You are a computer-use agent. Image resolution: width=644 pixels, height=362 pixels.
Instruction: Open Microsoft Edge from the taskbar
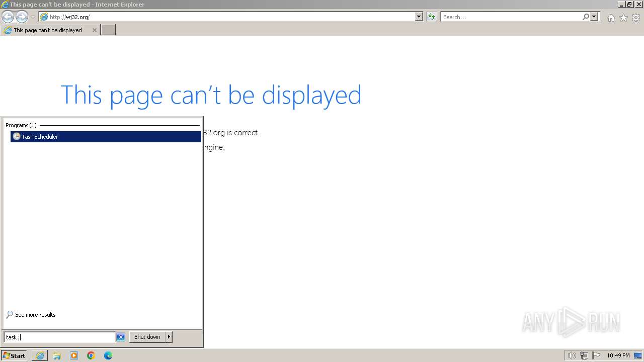[x=108, y=355]
